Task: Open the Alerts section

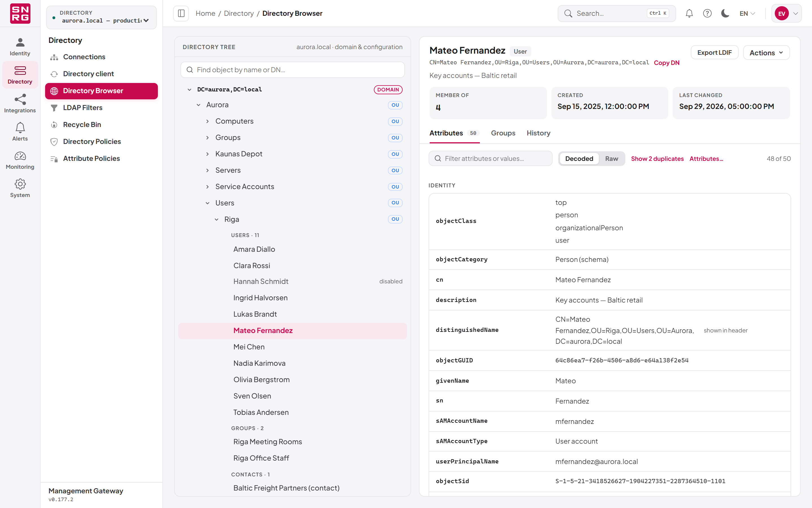Action: [x=20, y=132]
